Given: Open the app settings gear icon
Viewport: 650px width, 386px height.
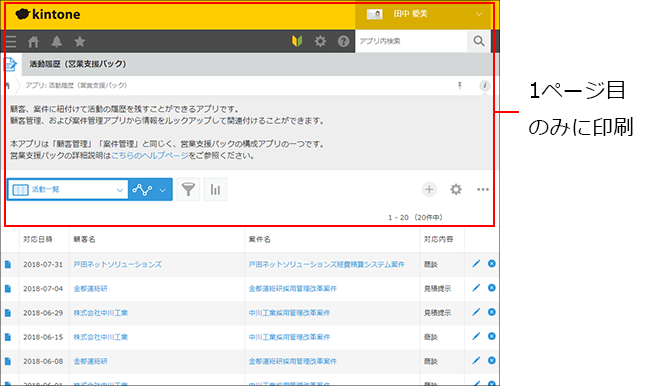Looking at the screenshot, I should pos(456,189).
